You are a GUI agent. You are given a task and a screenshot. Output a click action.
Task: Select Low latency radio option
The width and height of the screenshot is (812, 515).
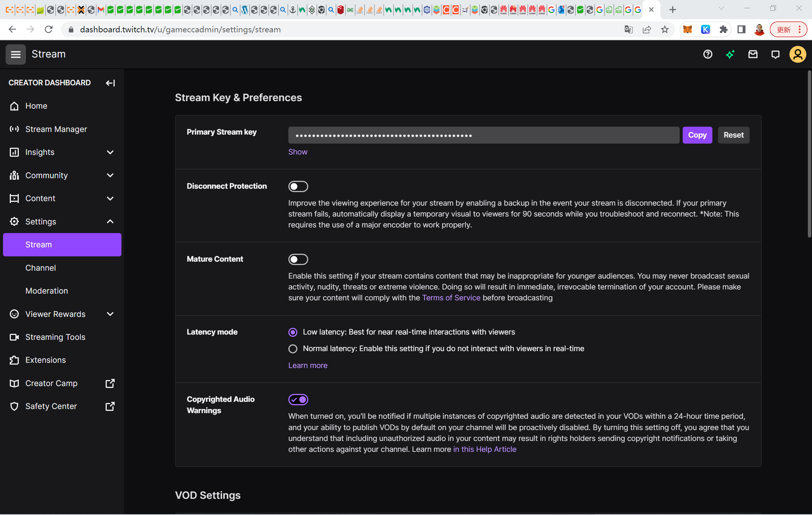point(293,332)
